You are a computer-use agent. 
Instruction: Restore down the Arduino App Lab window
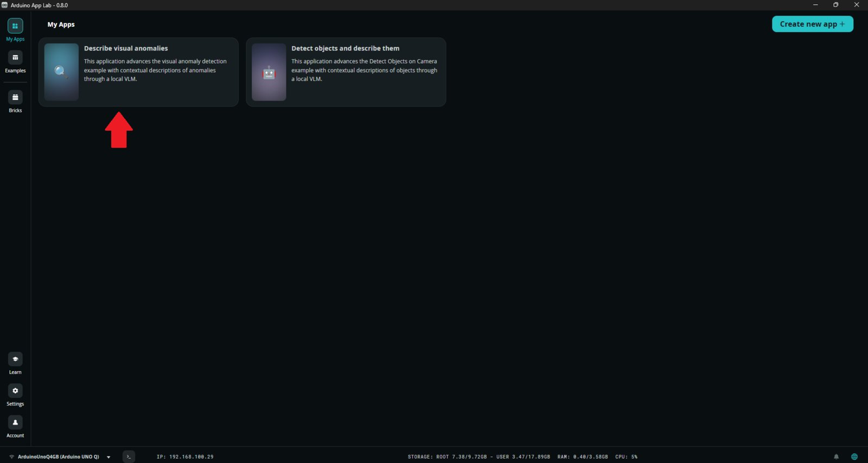point(836,5)
